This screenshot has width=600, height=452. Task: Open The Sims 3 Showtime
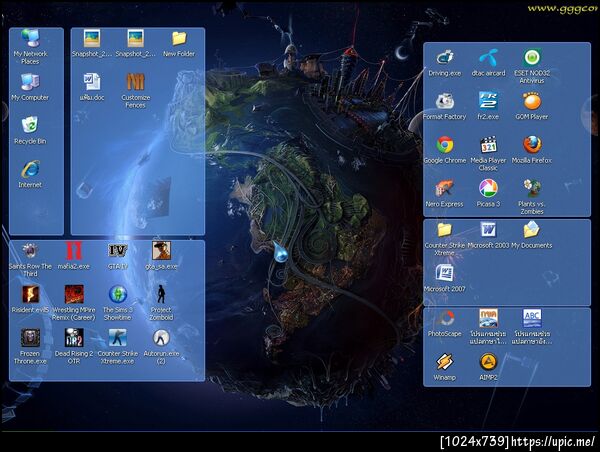pyautogui.click(x=117, y=295)
